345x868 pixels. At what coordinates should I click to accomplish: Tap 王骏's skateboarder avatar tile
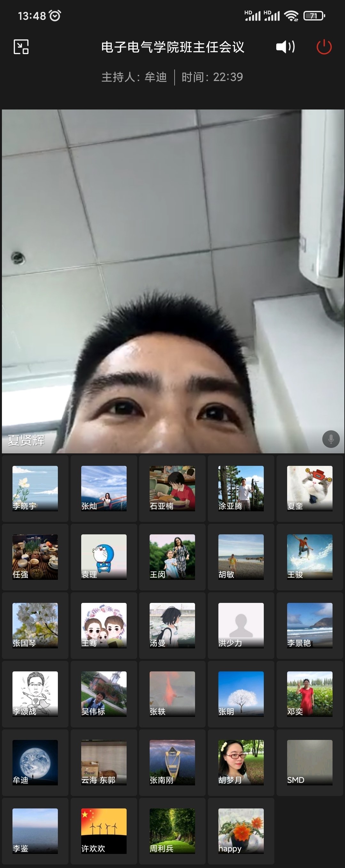point(309,557)
